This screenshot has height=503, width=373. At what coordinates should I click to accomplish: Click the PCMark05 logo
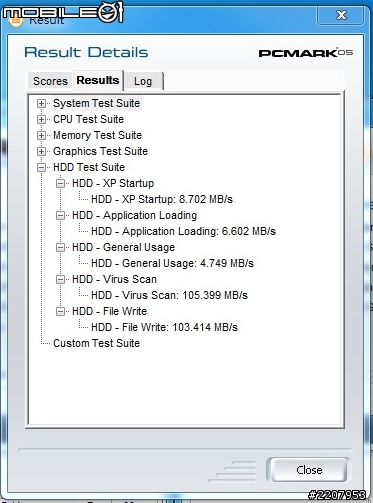click(306, 53)
